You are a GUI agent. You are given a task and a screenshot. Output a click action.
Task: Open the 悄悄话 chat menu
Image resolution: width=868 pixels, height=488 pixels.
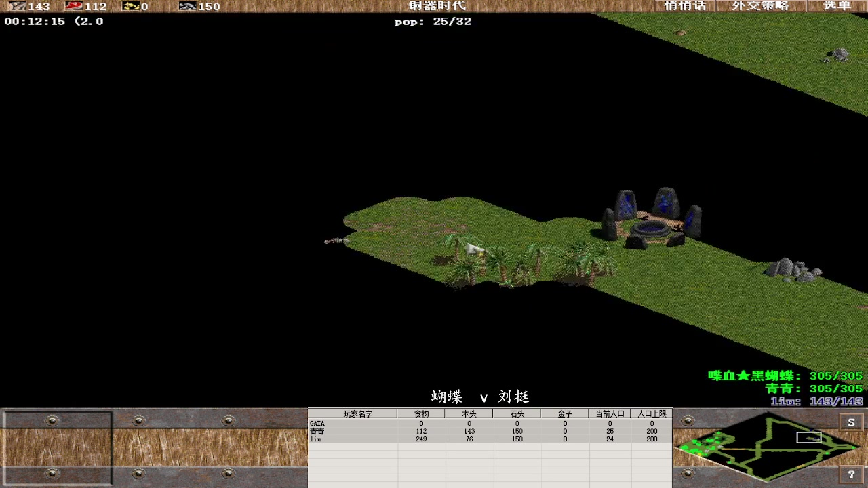click(x=685, y=6)
